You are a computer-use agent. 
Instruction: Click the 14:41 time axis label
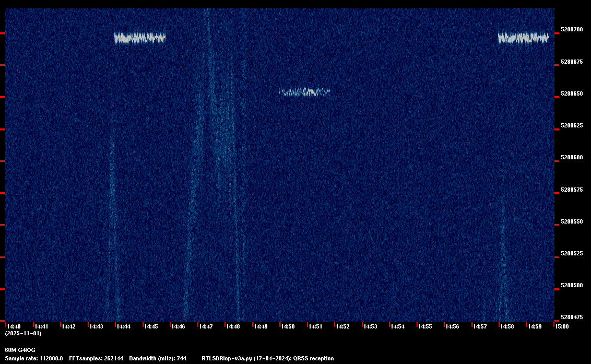tap(41, 326)
